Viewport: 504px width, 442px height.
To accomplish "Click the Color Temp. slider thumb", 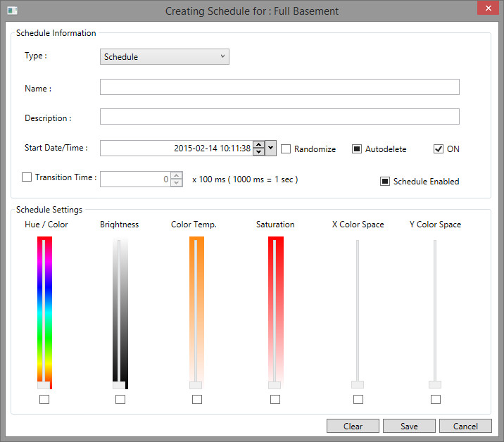I will [x=196, y=385].
